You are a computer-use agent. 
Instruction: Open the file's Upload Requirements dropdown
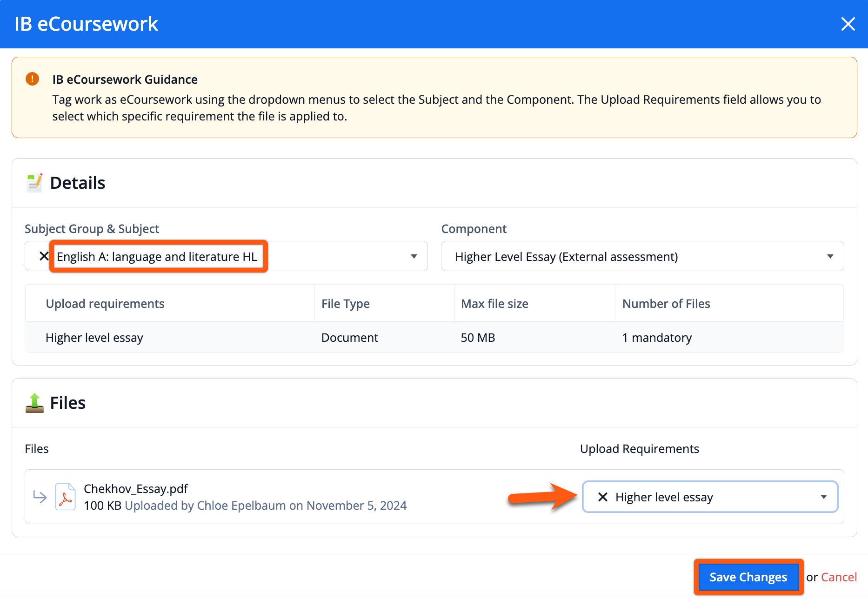(823, 497)
